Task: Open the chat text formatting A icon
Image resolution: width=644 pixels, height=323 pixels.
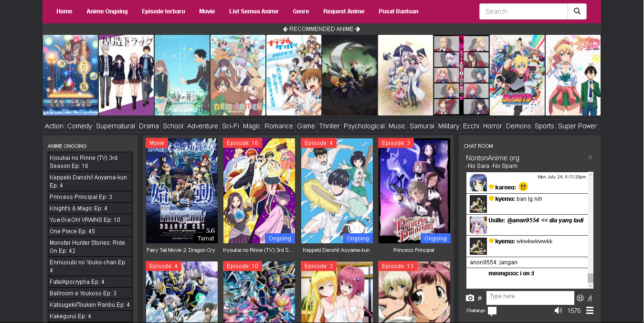Action: pyautogui.click(x=590, y=298)
